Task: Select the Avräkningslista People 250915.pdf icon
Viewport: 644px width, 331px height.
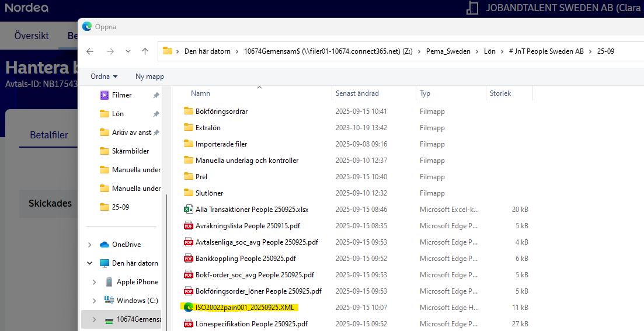Action: [189, 226]
